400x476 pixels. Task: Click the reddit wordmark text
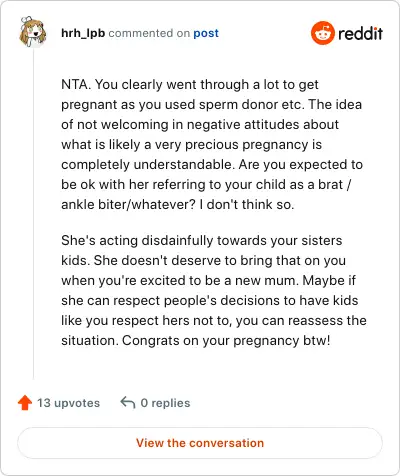(x=360, y=33)
